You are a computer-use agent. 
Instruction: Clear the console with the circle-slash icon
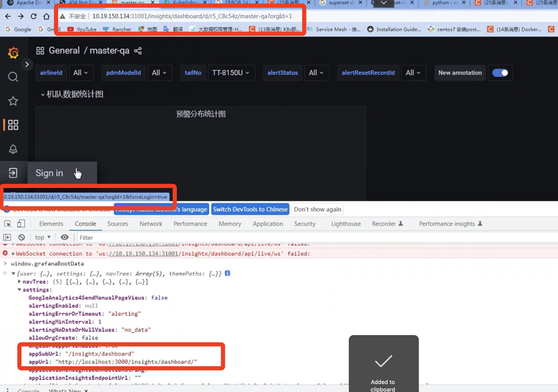[22, 237]
